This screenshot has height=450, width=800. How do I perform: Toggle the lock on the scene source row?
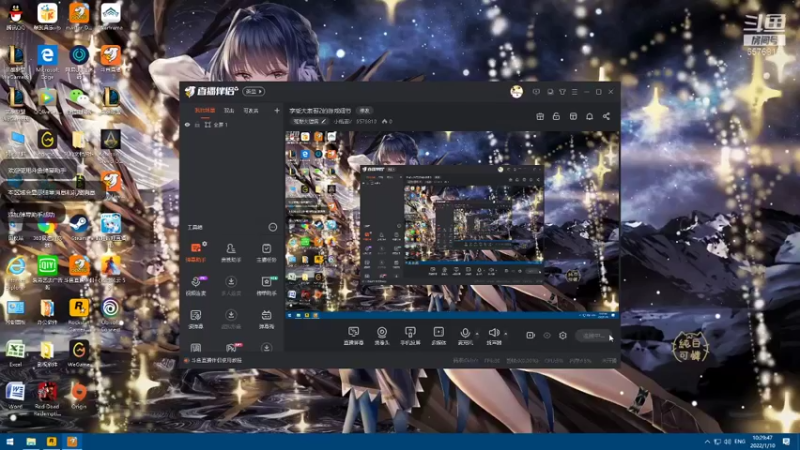click(197, 124)
